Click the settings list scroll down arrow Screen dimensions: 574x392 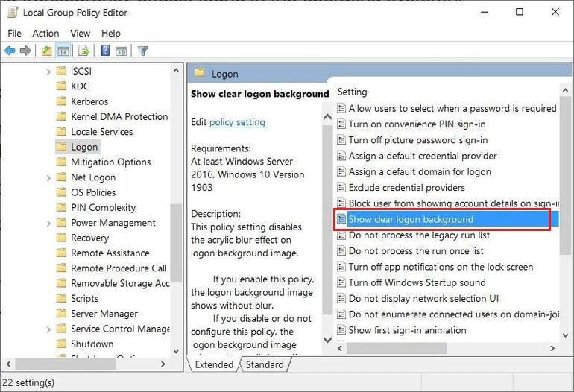tap(566, 335)
